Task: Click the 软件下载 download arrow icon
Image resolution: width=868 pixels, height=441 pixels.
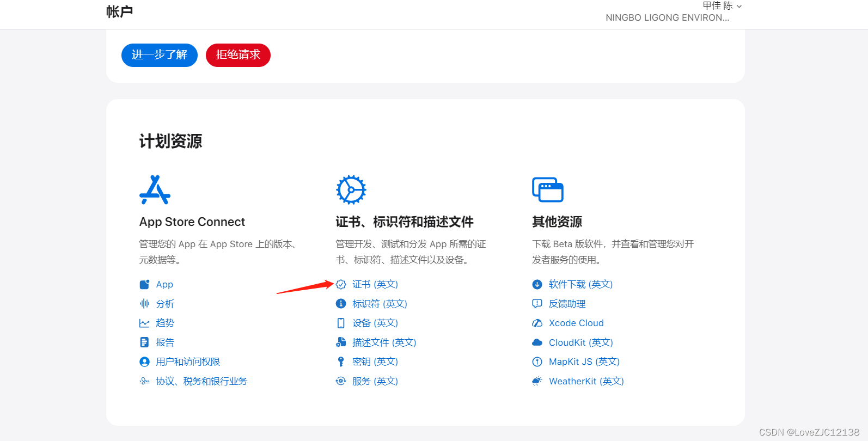Action: 537,284
